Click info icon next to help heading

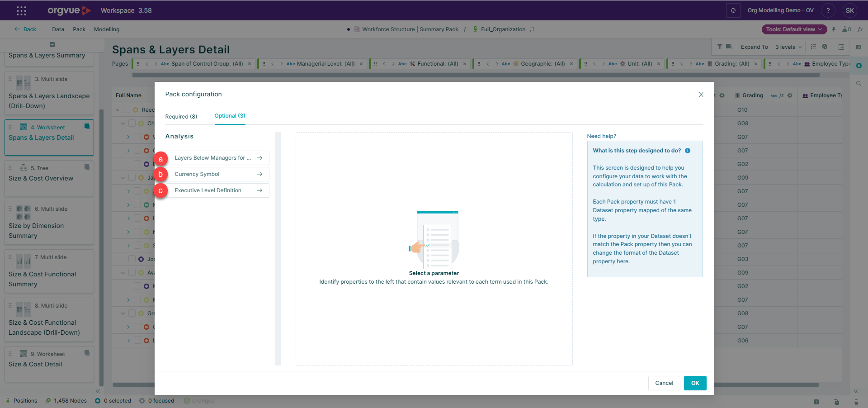coord(687,151)
